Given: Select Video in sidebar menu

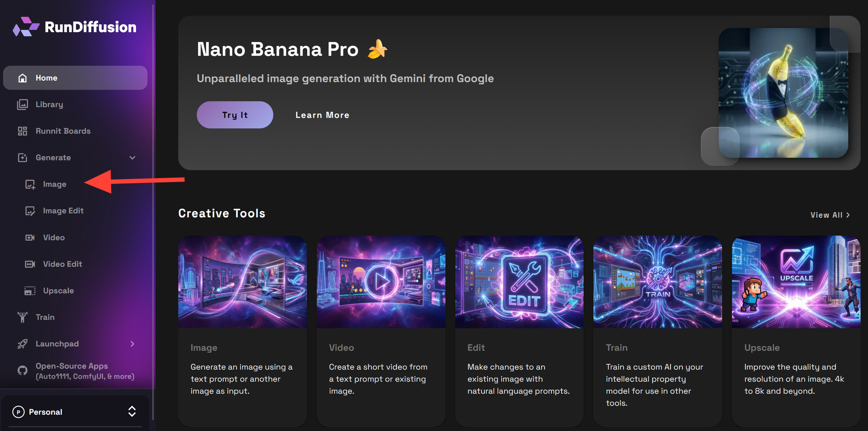Looking at the screenshot, I should [54, 238].
